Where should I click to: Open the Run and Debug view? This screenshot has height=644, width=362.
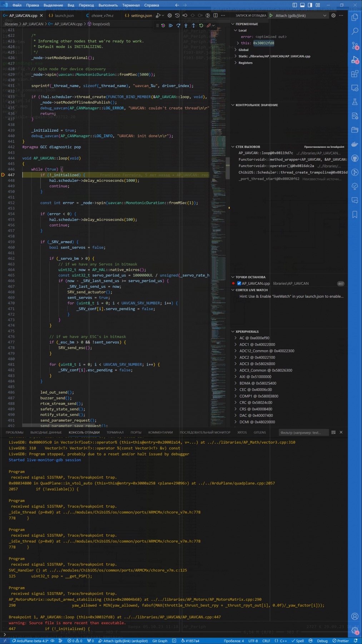(x=355, y=60)
